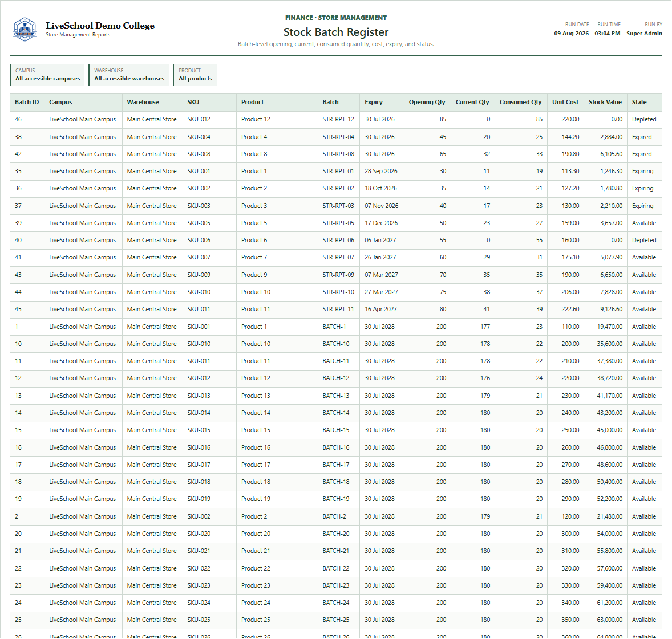Click the Opening Qty column header
672x639 pixels.
tap(427, 103)
